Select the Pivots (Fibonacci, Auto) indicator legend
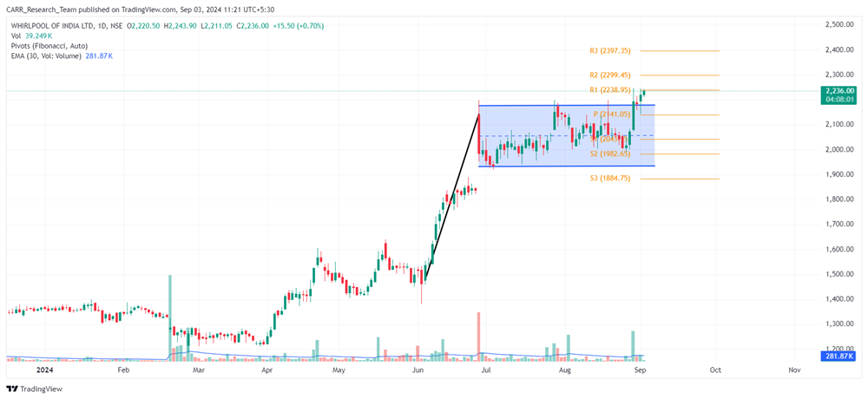 [x=49, y=46]
